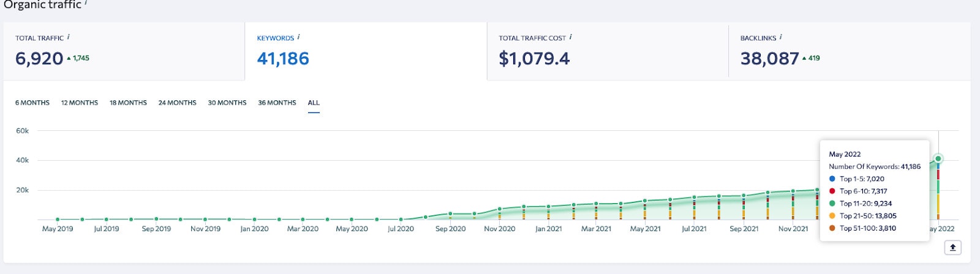Viewport: 980px width, 274px height.
Task: Open the Backlinks metric card
Action: coord(848,52)
